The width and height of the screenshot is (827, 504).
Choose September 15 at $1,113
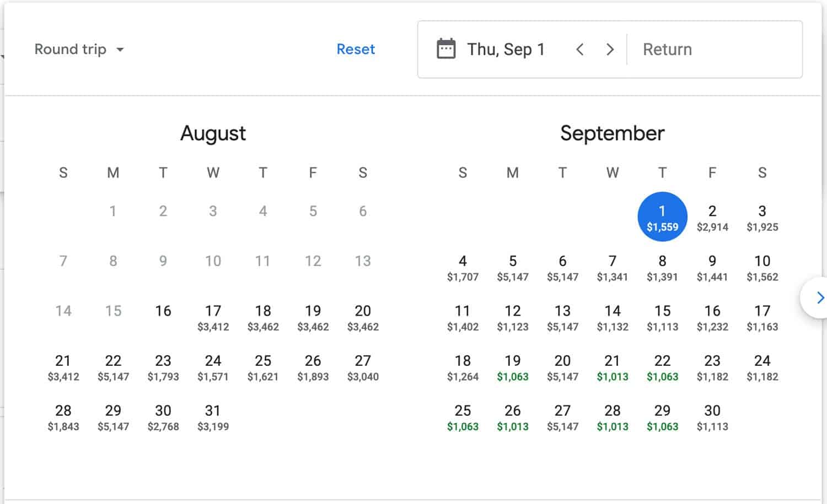click(x=662, y=317)
